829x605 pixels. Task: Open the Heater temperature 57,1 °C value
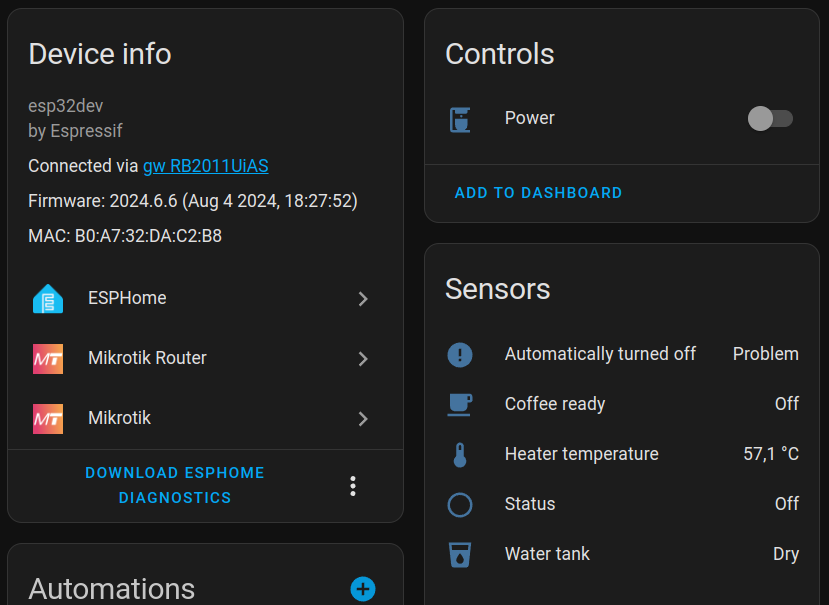point(771,454)
